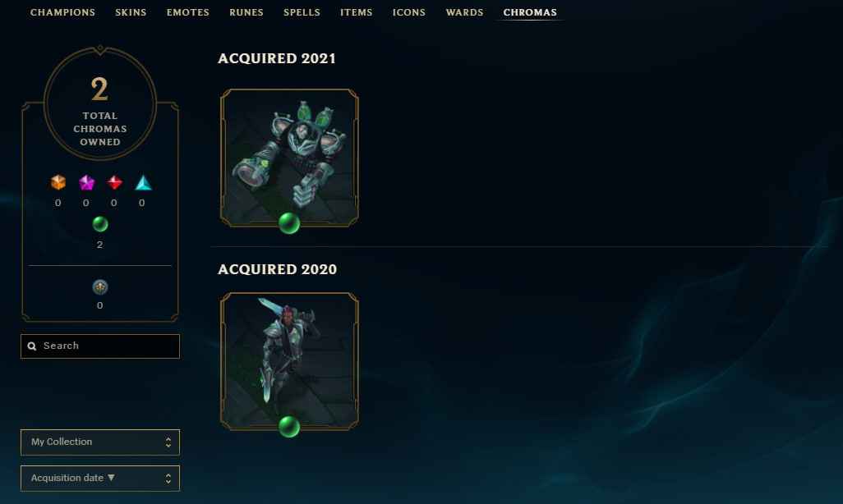843x504 pixels.
Task: Open the Acquisition date sort dropdown
Action: 100,479
